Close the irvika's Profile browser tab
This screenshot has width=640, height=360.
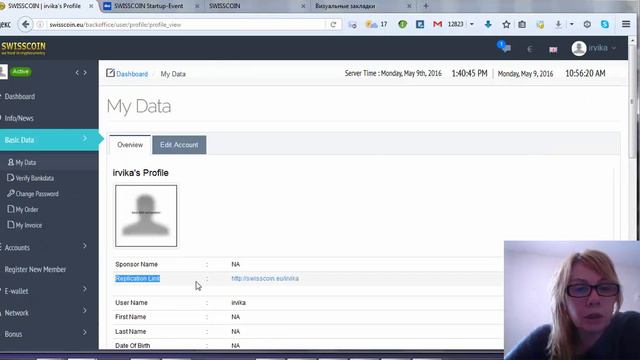click(x=91, y=6)
